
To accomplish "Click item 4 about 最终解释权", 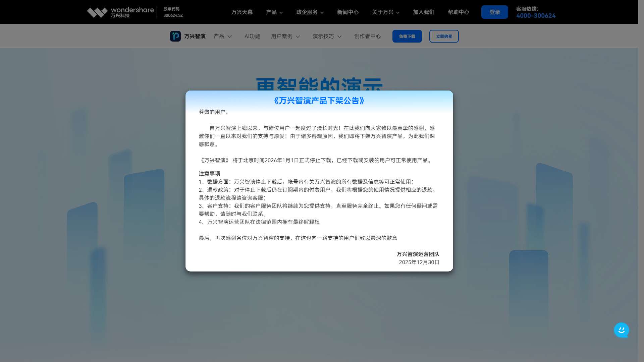I will [x=259, y=222].
